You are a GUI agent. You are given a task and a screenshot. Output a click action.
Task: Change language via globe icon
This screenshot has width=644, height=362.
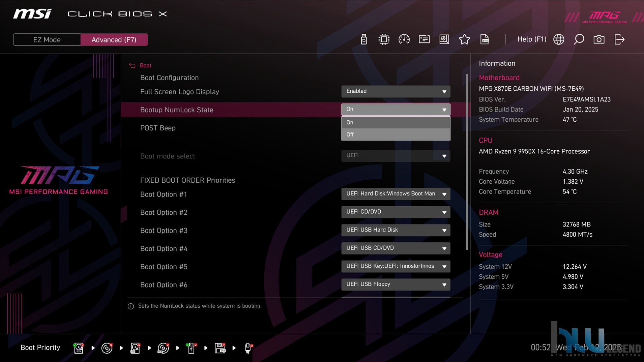[x=559, y=39]
